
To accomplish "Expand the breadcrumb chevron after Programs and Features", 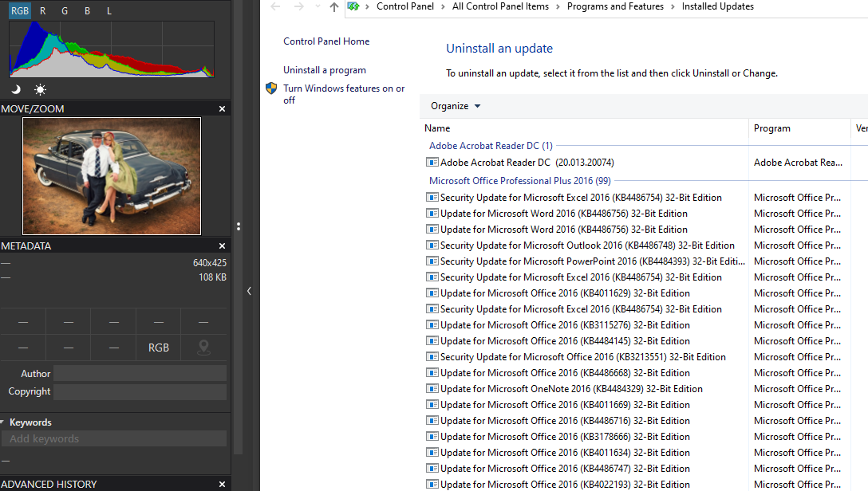I will pos(673,7).
